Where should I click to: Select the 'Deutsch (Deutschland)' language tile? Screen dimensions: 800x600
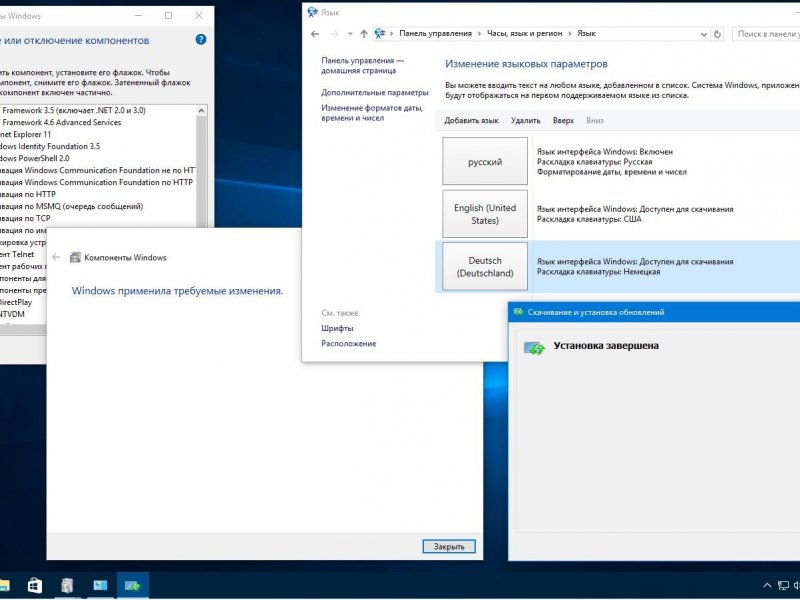point(485,266)
